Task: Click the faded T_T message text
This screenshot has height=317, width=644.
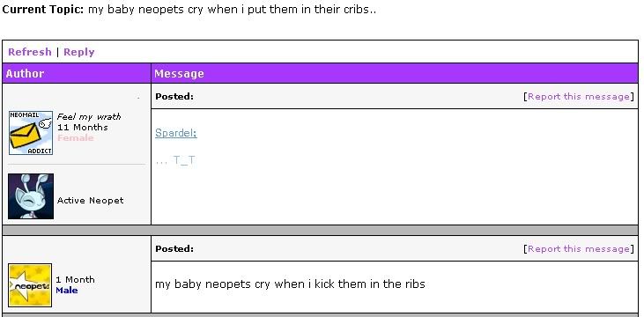Action: [x=175, y=160]
